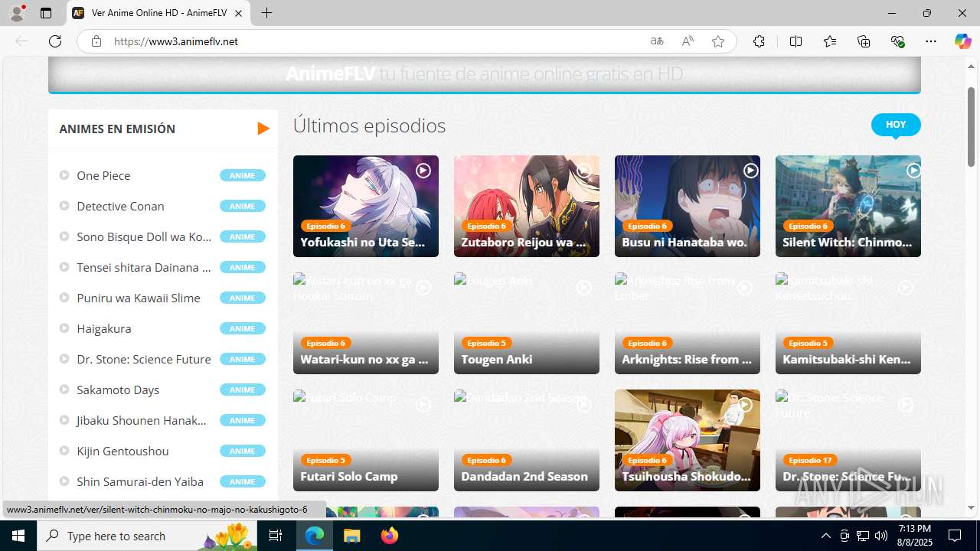Open the Tab actions menu icon
The image size is (980, 551).
pyautogui.click(x=46, y=13)
